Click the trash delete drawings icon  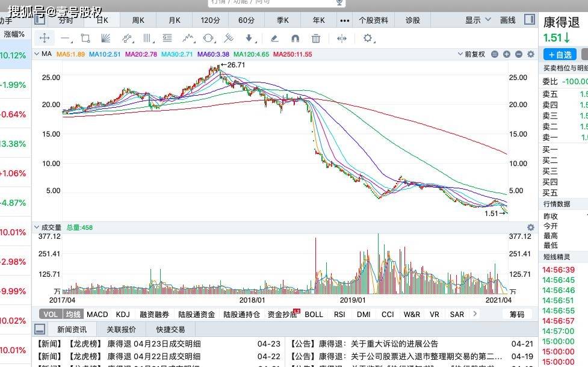pos(316,39)
